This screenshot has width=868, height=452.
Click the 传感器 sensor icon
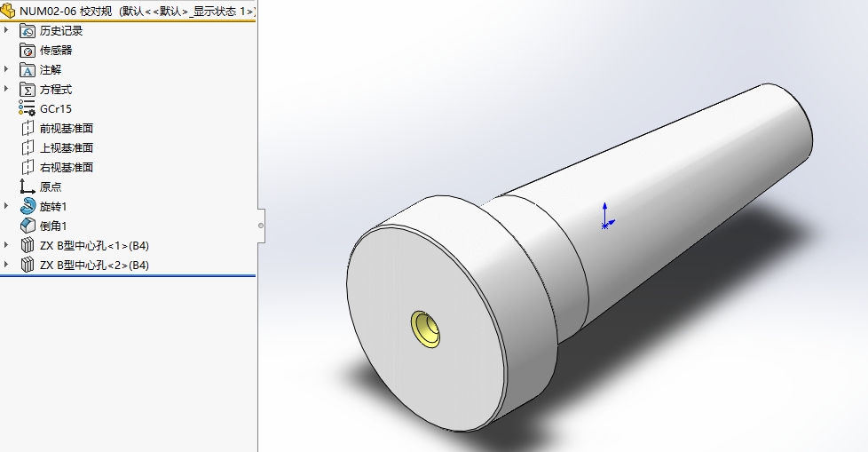pos(28,51)
